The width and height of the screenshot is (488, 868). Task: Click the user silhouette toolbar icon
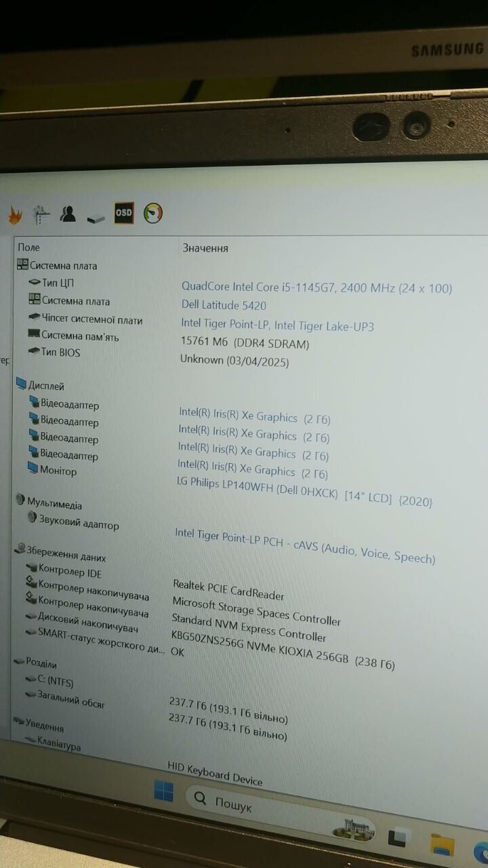click(68, 214)
